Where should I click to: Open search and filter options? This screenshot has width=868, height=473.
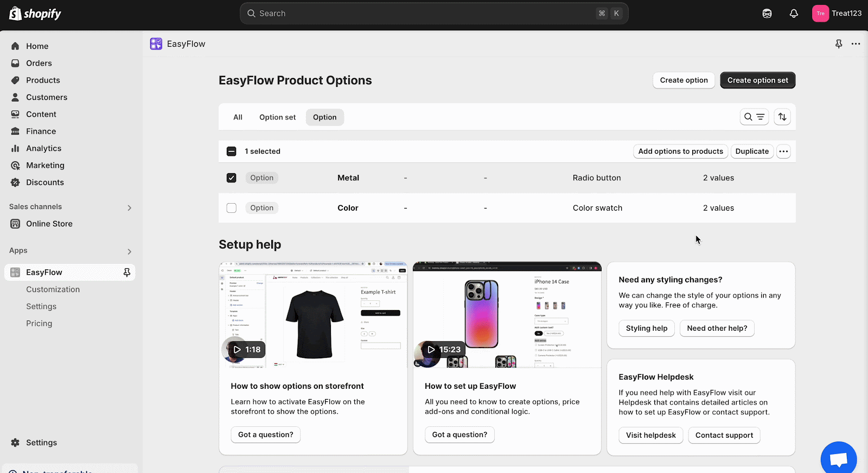[x=754, y=117]
